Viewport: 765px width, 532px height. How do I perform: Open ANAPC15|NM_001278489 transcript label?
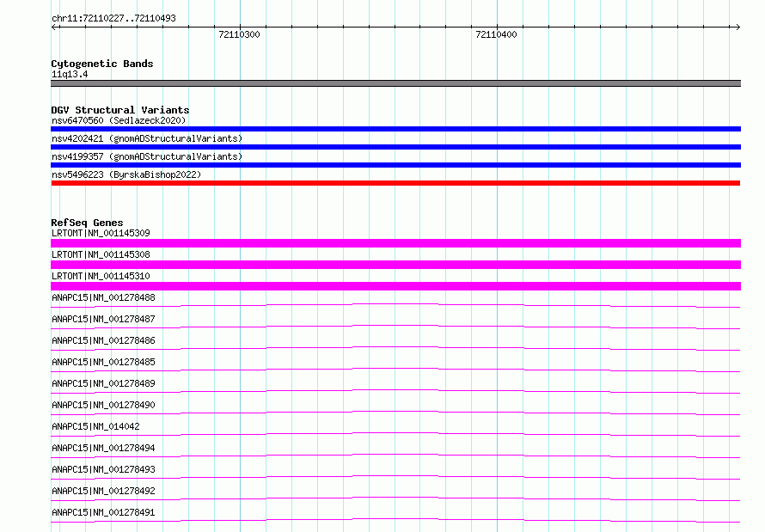(x=103, y=383)
